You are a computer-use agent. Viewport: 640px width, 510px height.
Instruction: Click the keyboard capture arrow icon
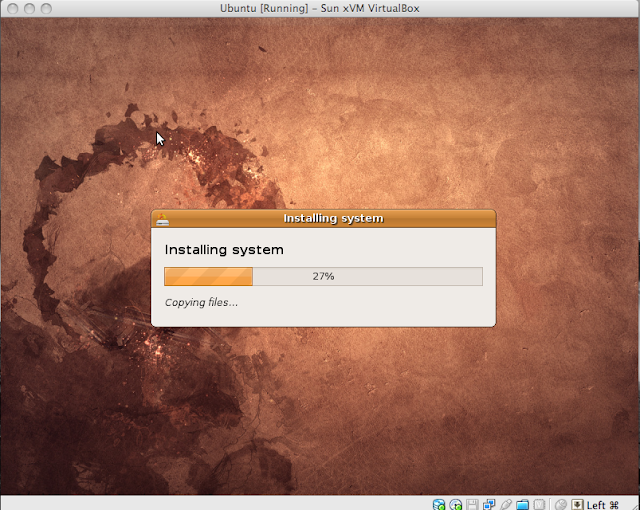(x=577, y=505)
